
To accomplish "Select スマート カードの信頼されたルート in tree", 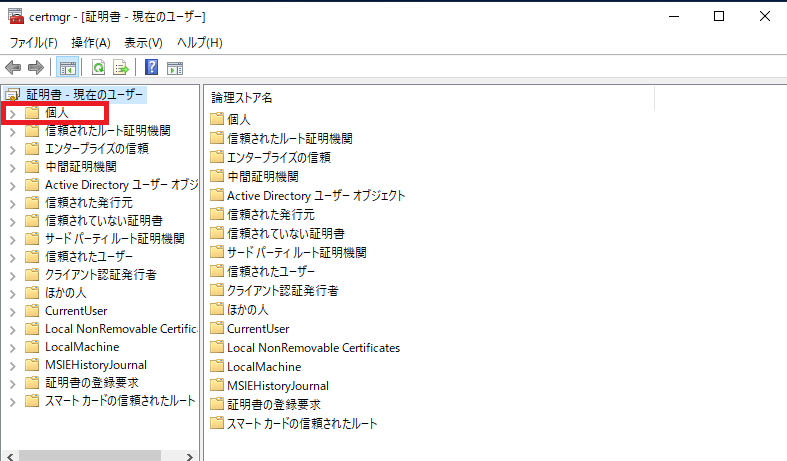I will (x=120, y=401).
